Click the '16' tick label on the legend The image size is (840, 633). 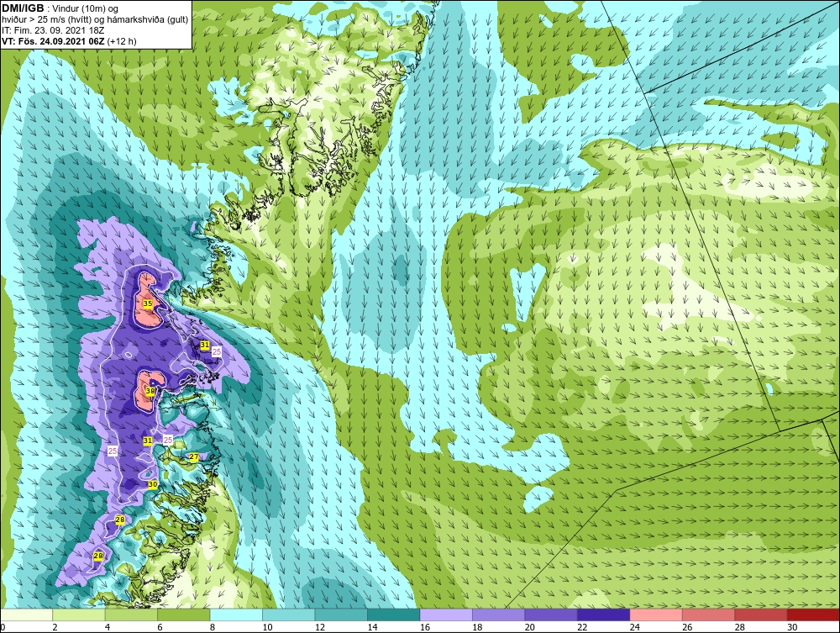coord(425,627)
